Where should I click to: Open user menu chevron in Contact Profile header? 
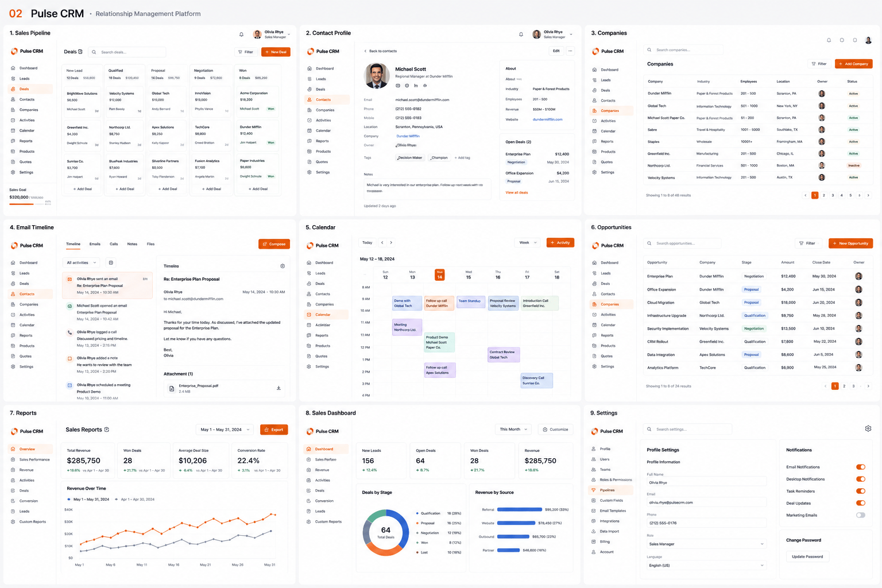[571, 34]
